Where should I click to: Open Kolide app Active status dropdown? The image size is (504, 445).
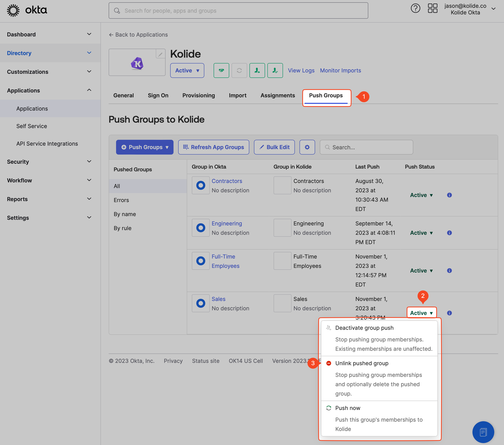187,70
